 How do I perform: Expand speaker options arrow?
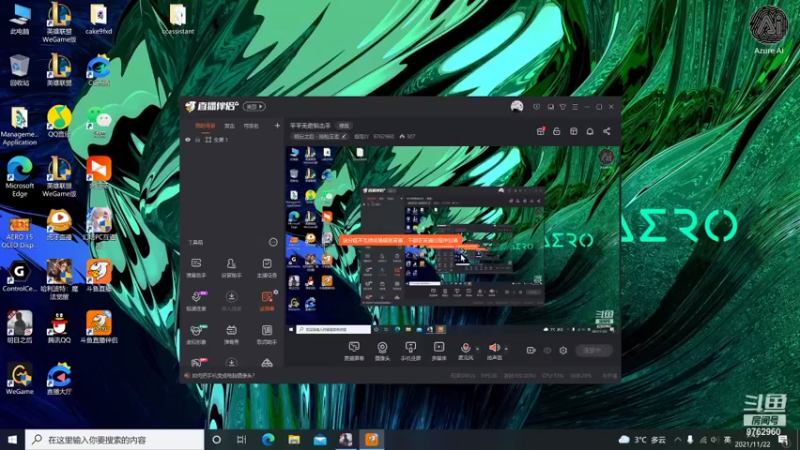coord(506,349)
